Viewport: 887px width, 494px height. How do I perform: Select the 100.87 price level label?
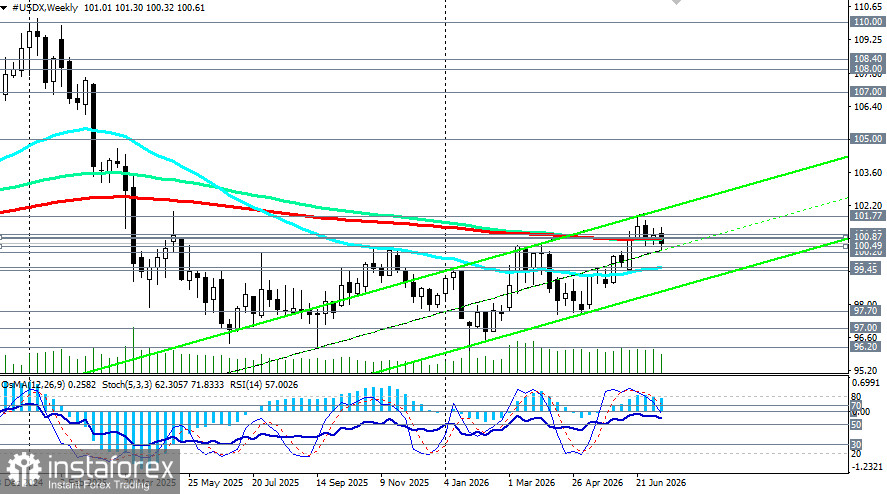click(x=867, y=237)
